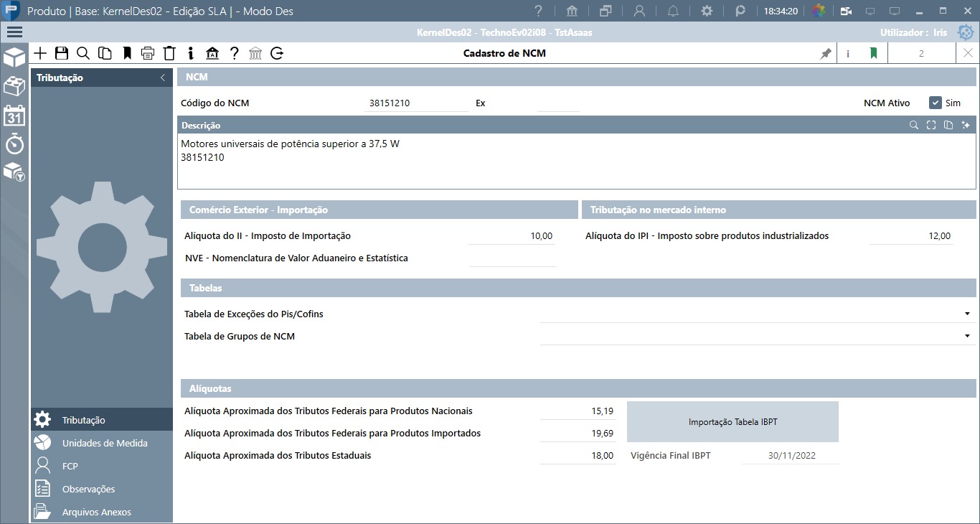Click the green bookmark icon
Viewport: 980px width, 524px height.
(873, 53)
